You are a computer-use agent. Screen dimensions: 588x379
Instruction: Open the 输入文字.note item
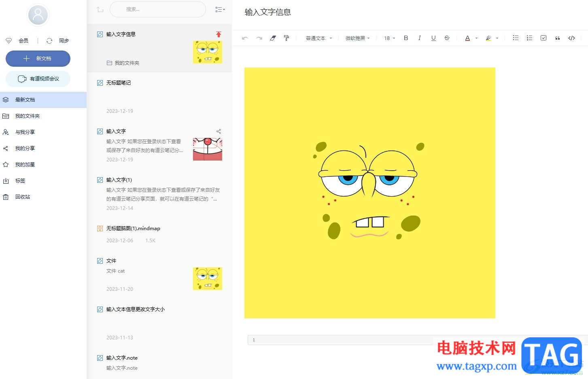tap(159, 363)
